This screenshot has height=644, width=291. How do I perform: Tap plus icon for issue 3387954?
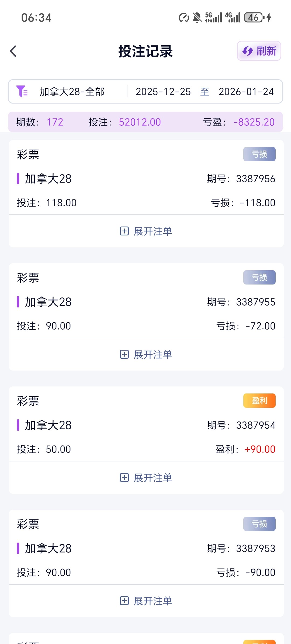(124, 478)
